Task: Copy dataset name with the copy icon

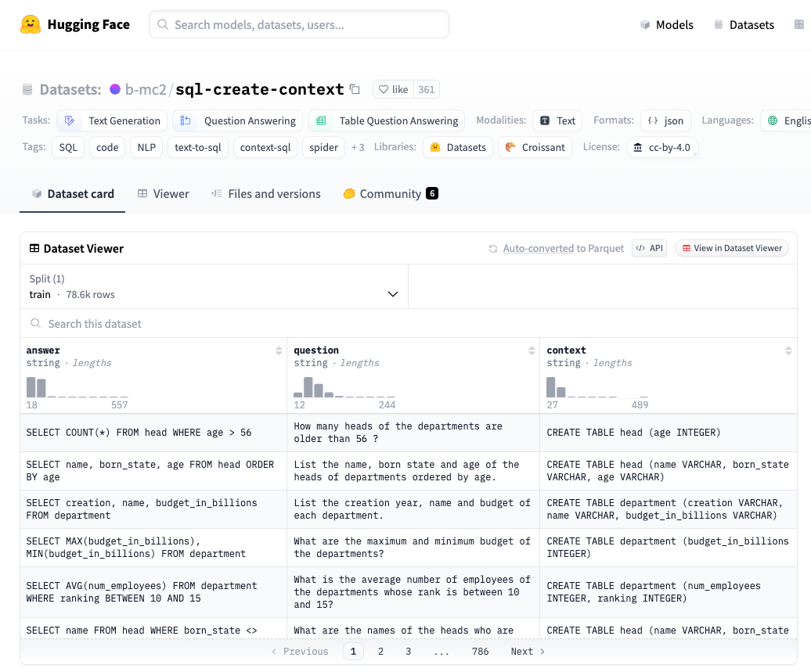Action: (x=355, y=89)
